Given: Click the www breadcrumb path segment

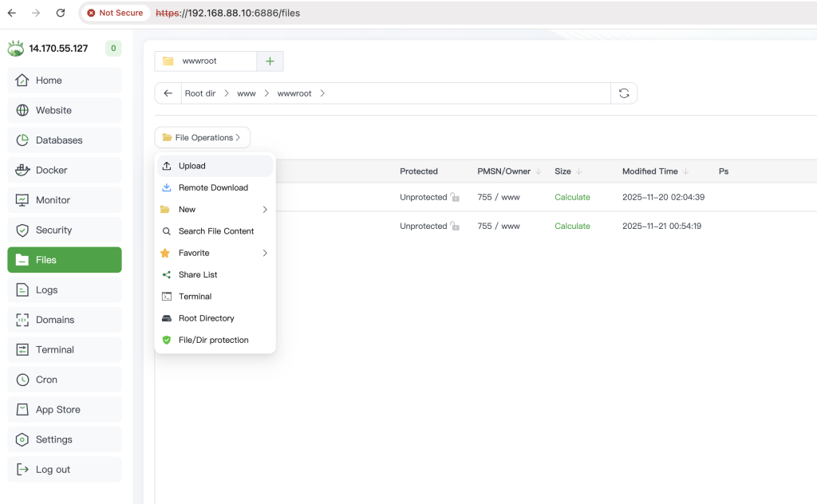Looking at the screenshot, I should (247, 93).
